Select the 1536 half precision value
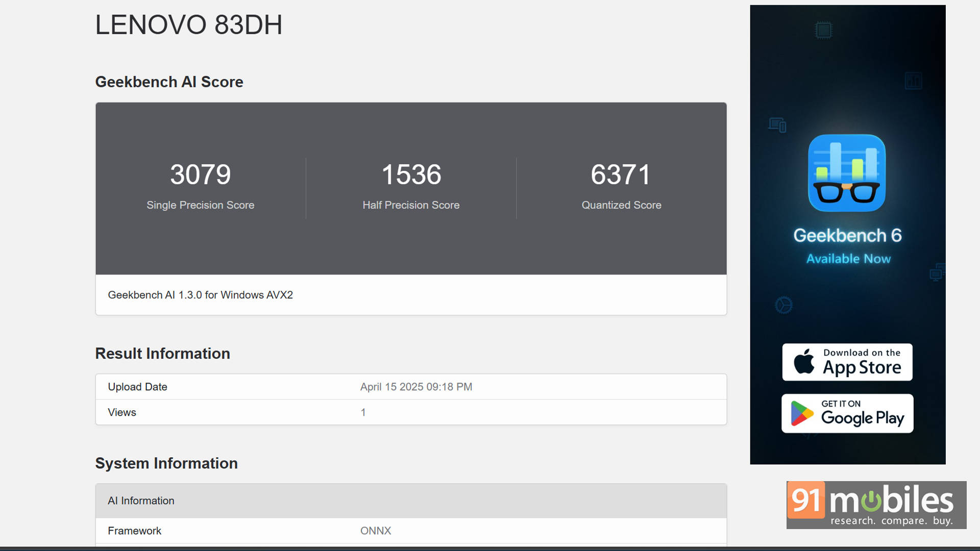 pyautogui.click(x=411, y=174)
